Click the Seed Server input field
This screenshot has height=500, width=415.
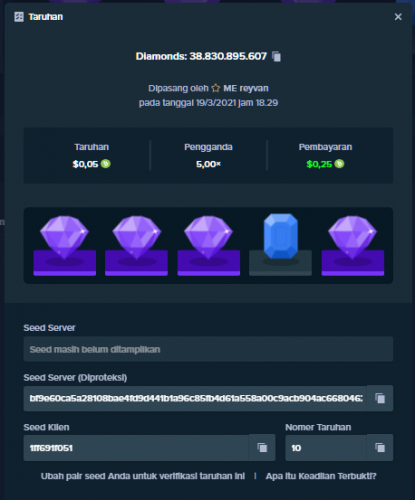coord(208,349)
